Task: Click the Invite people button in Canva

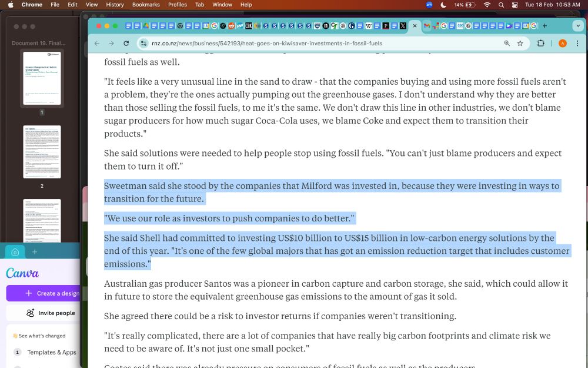Action: (43, 313)
